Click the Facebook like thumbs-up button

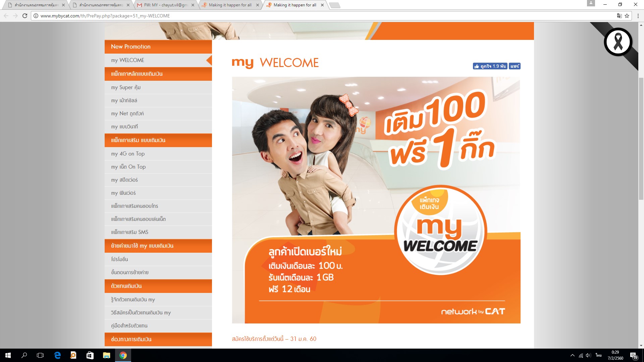(490, 66)
